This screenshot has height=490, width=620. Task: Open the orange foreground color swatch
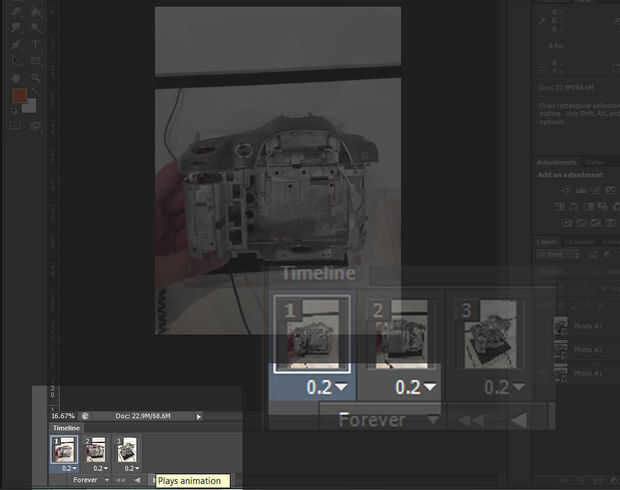20,95
